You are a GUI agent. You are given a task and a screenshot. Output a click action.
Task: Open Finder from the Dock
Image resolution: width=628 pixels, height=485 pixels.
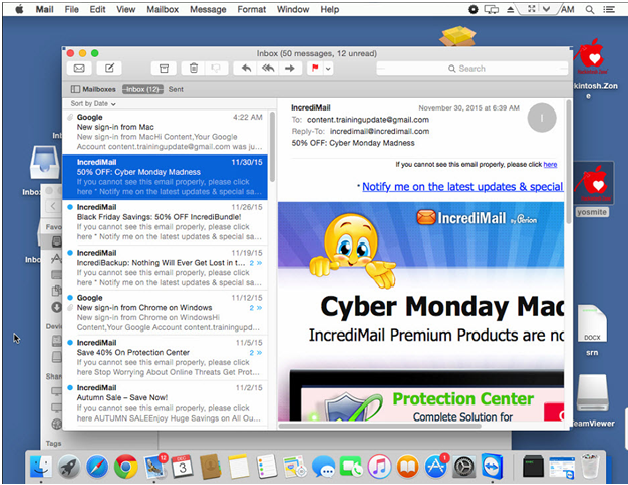[x=41, y=467]
